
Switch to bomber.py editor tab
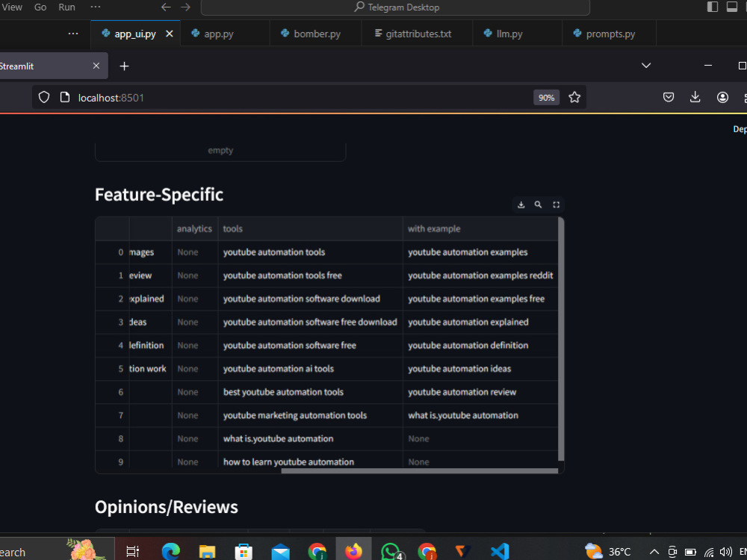pos(317,34)
